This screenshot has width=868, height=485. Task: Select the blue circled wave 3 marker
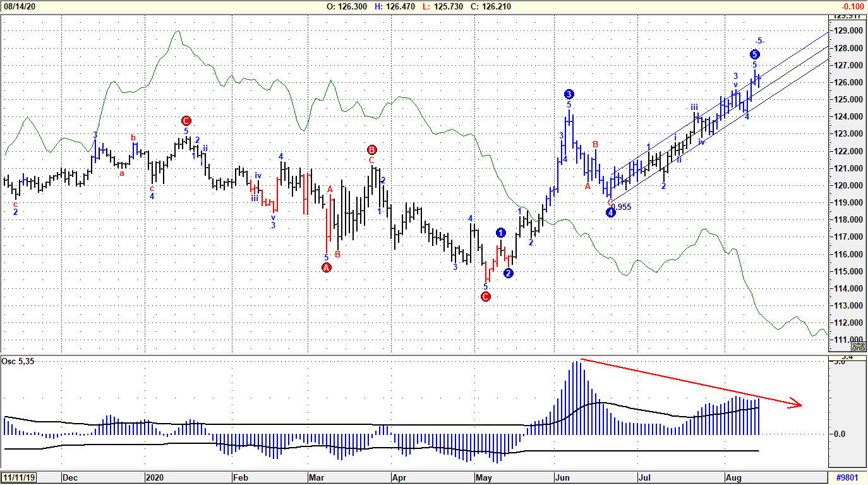coord(569,94)
